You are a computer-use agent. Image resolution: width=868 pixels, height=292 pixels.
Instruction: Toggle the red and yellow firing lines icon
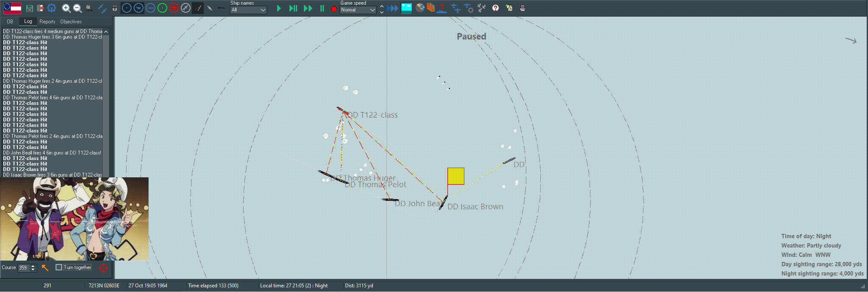[x=198, y=8]
